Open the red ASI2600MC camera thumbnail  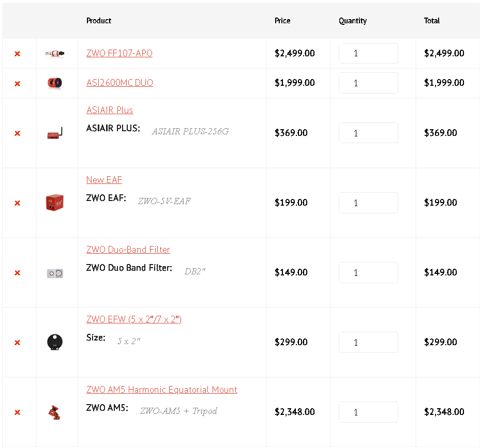[x=55, y=83]
